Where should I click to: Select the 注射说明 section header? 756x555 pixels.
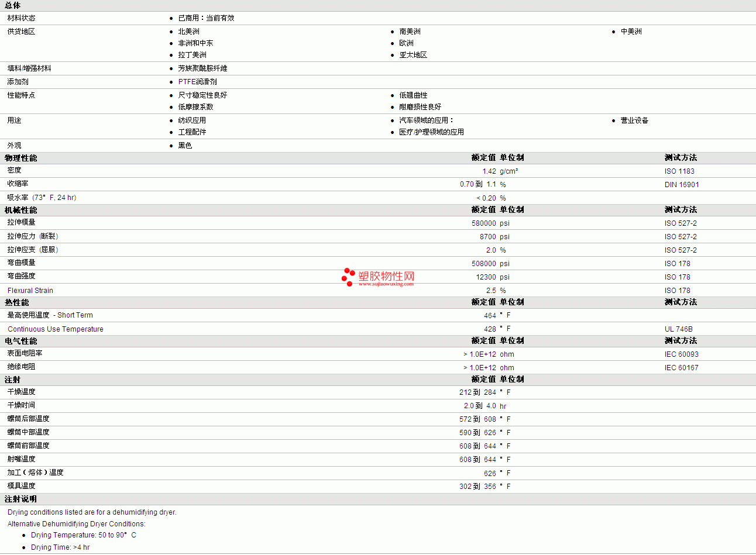(20, 499)
